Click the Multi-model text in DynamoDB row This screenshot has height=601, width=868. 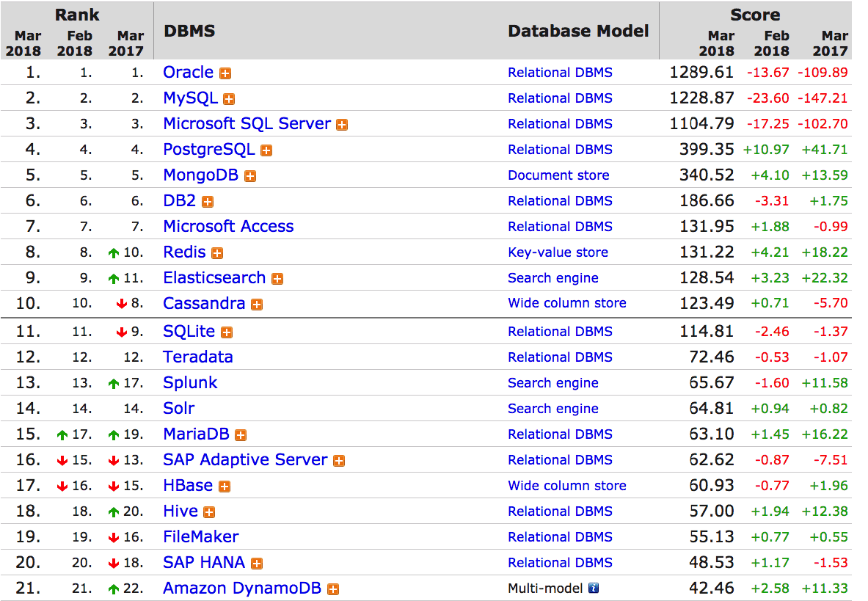pyautogui.click(x=545, y=589)
